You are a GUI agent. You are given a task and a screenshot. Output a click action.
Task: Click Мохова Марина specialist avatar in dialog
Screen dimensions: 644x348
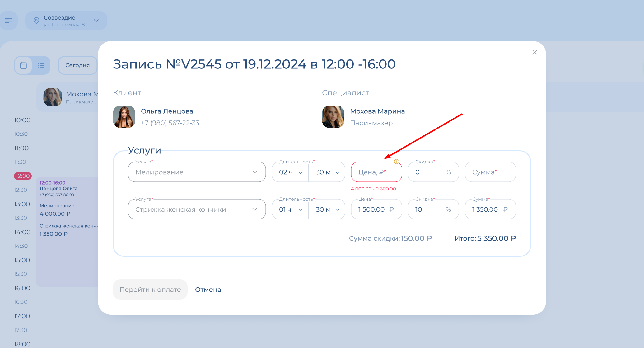[x=333, y=117]
